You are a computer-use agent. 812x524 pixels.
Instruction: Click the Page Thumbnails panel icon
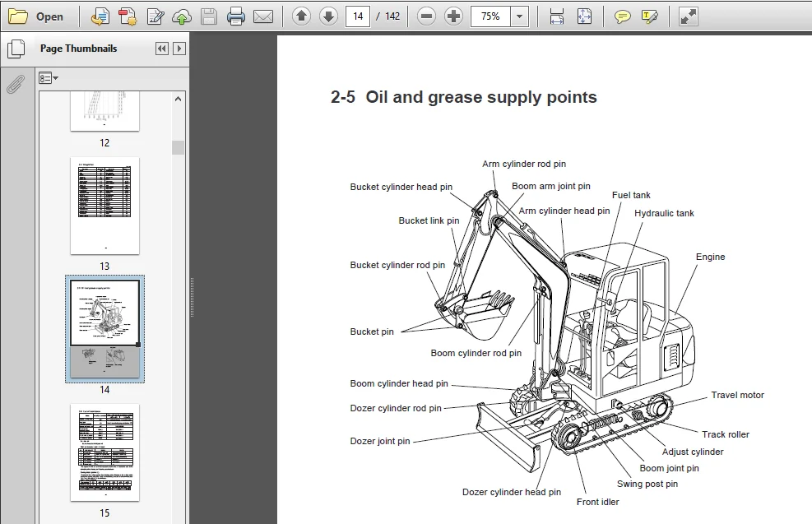click(16, 49)
